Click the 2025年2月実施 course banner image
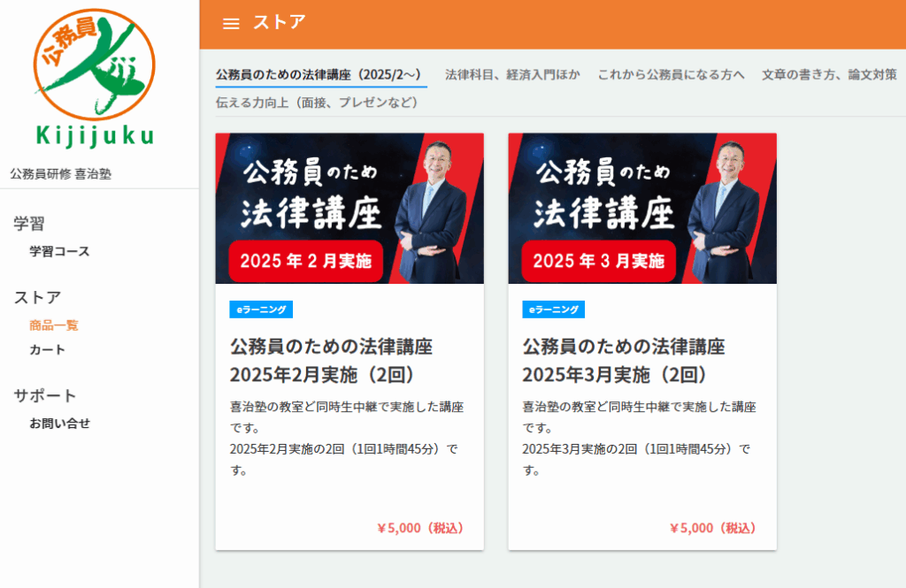 click(349, 209)
